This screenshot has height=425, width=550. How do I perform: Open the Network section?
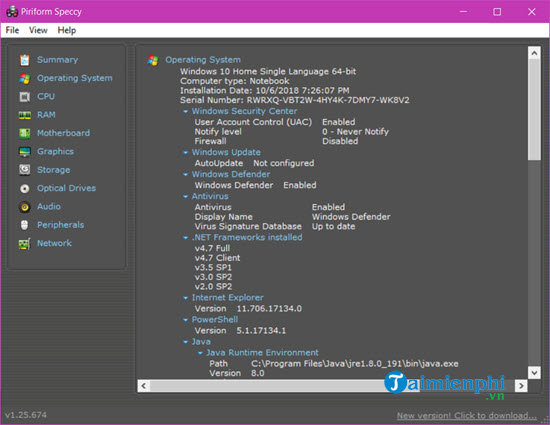tap(54, 243)
